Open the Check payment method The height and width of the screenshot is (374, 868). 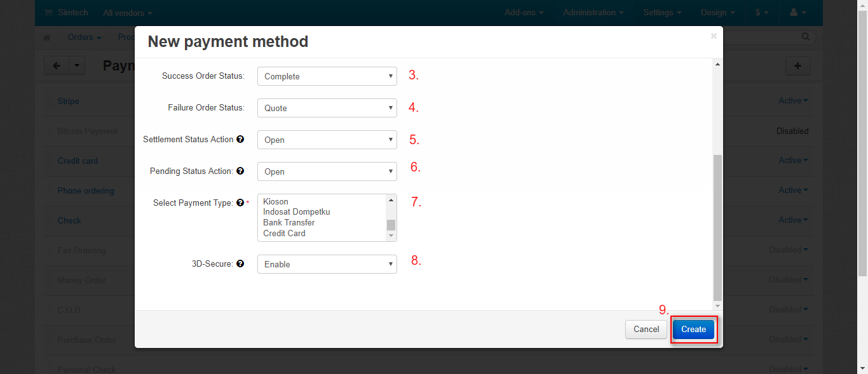[x=69, y=220]
